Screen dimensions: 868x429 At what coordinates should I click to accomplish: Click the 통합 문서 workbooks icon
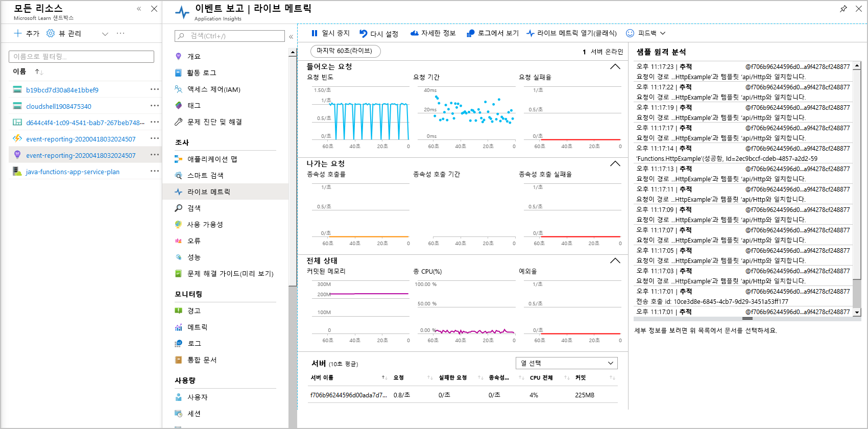click(x=178, y=360)
